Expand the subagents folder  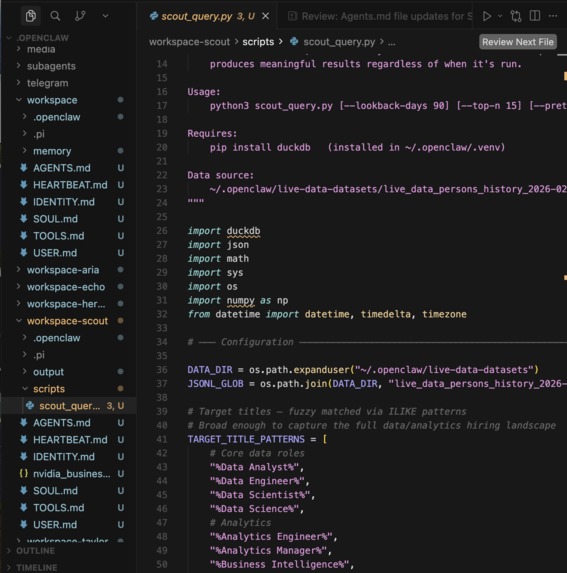click(x=51, y=66)
